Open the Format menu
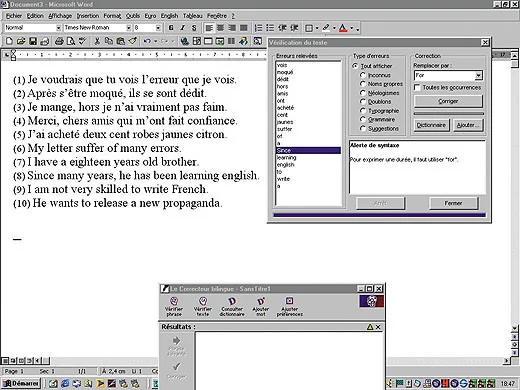The height and width of the screenshot is (390, 520). (112, 16)
